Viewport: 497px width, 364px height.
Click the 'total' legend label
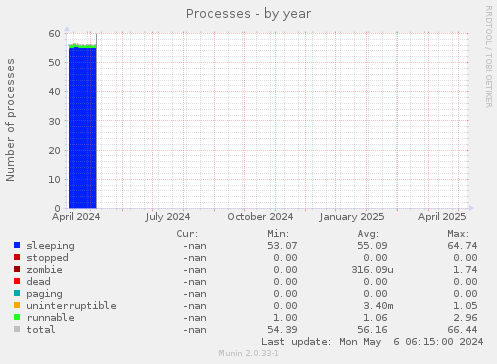pyautogui.click(x=41, y=330)
